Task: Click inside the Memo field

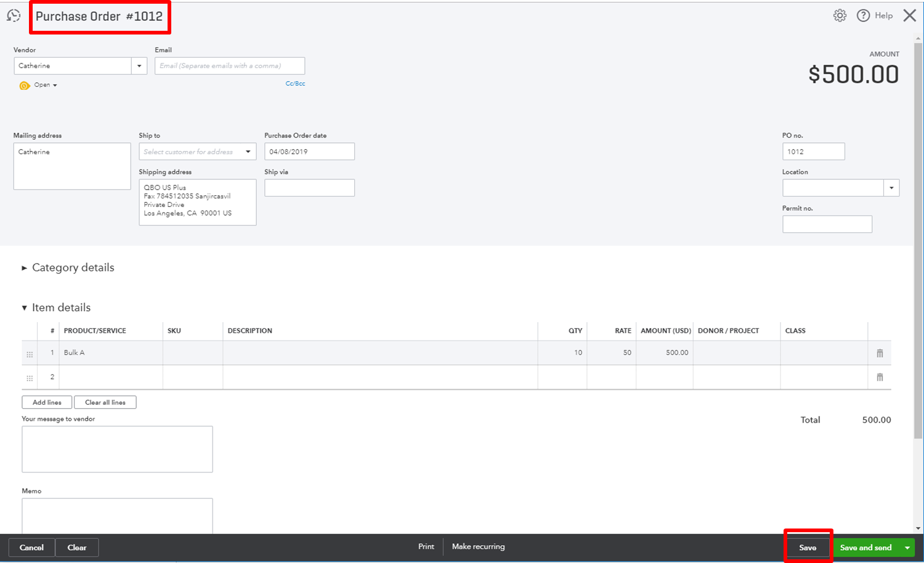Action: 117,517
